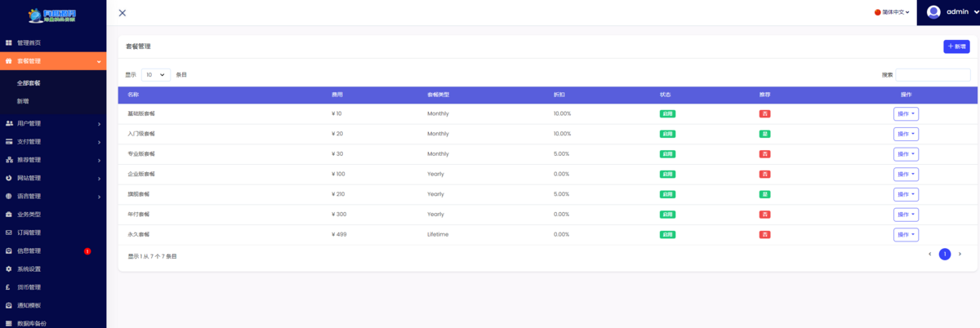This screenshot has width=980, height=328.
Task: Click the 网站管理 website icon
Action: tap(9, 178)
